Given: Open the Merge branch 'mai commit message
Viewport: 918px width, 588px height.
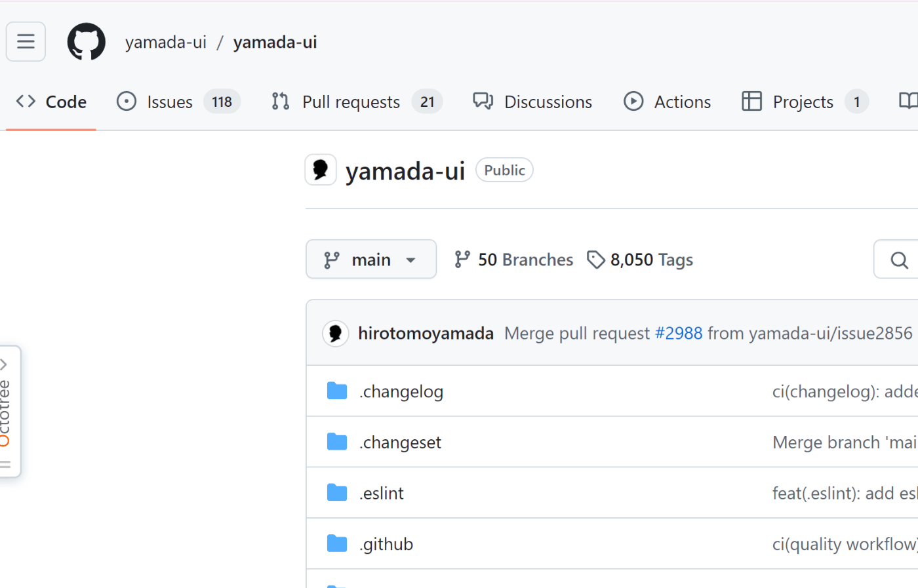Looking at the screenshot, I should 845,442.
